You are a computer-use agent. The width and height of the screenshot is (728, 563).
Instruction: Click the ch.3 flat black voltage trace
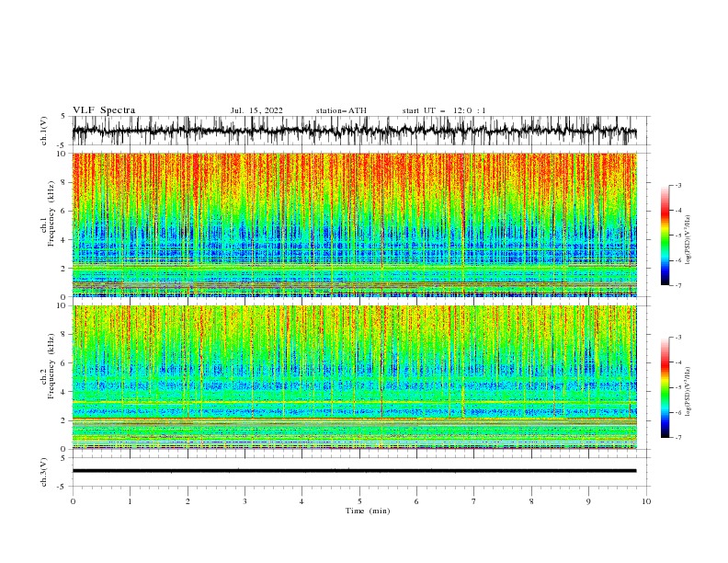click(x=354, y=471)
